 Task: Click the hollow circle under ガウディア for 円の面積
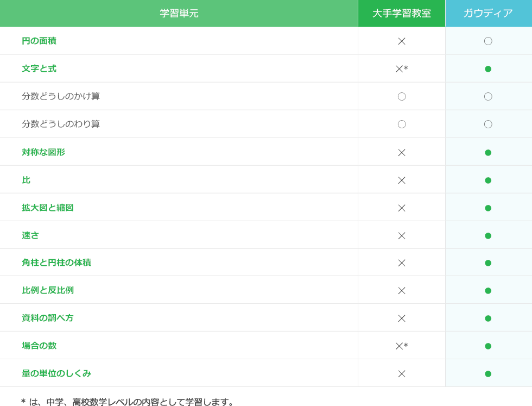click(488, 41)
